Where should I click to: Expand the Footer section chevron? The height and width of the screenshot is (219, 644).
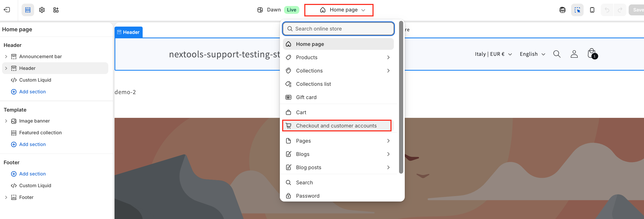6,197
